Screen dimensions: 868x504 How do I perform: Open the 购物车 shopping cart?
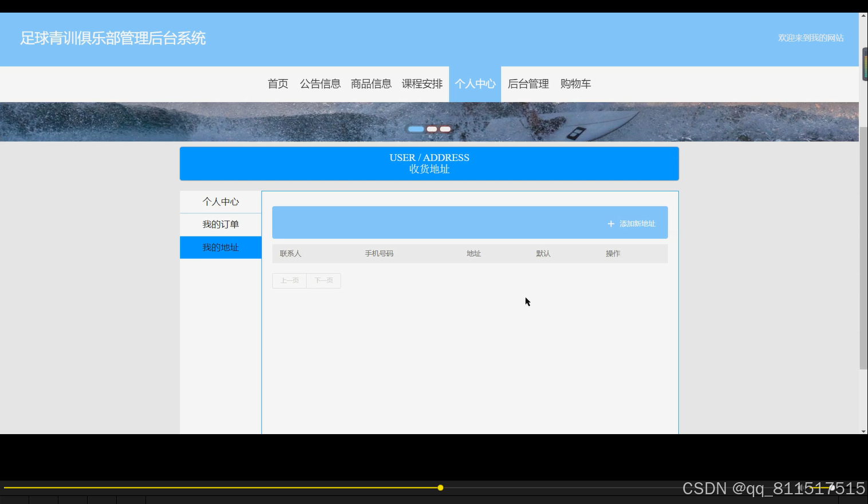tap(575, 84)
